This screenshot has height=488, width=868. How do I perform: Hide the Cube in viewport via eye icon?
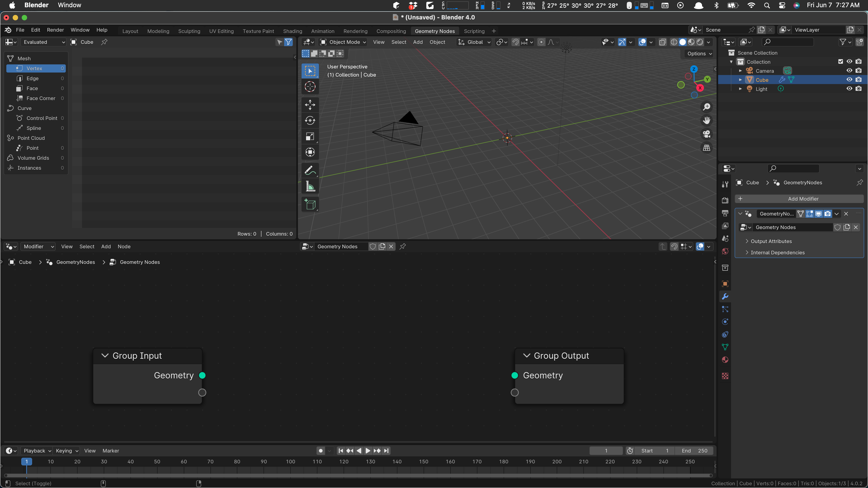click(849, 80)
